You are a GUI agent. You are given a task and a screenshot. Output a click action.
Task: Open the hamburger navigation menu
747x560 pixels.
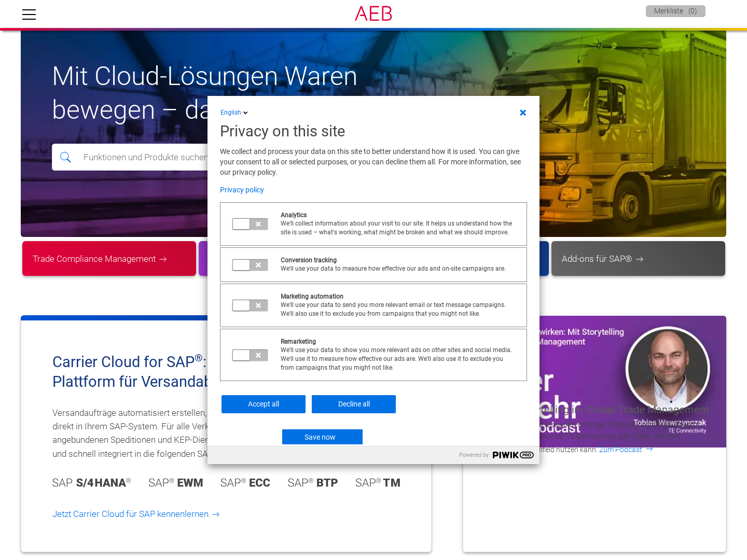coord(29,15)
